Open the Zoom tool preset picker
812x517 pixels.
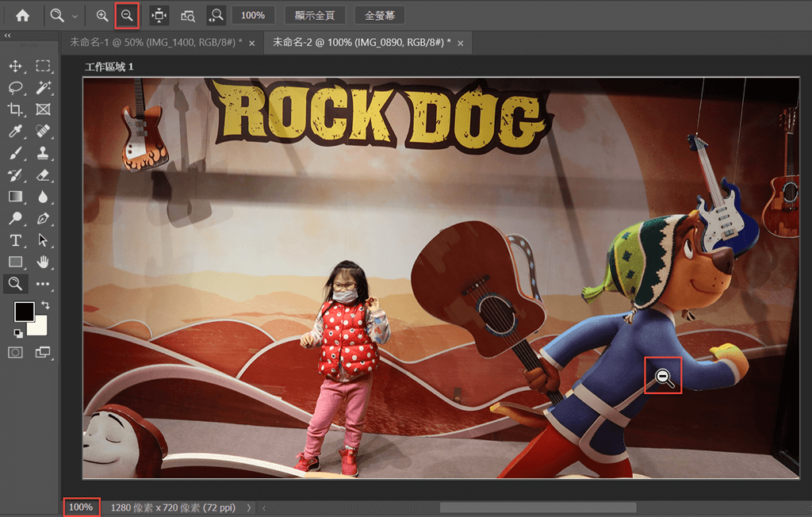tap(57, 16)
